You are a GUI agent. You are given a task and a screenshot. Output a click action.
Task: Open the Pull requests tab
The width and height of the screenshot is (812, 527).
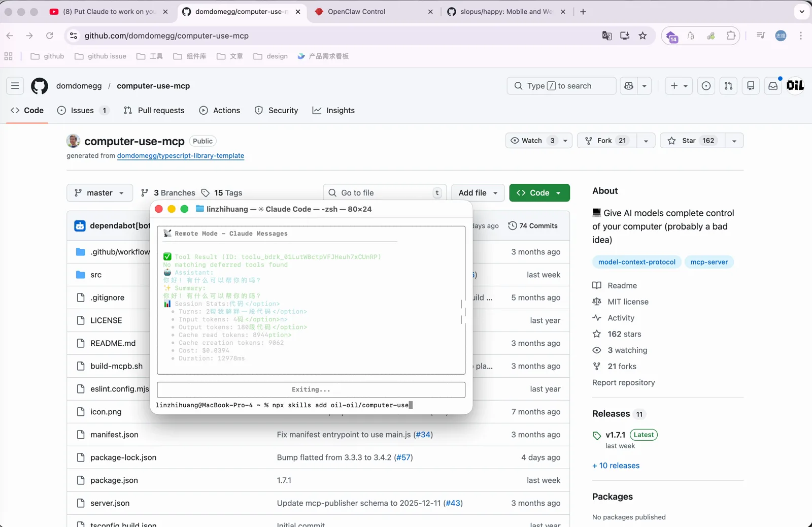(154, 110)
